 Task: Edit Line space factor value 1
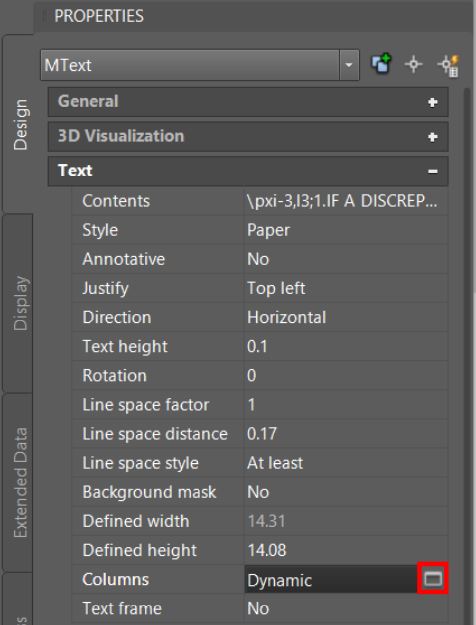tap(346, 405)
